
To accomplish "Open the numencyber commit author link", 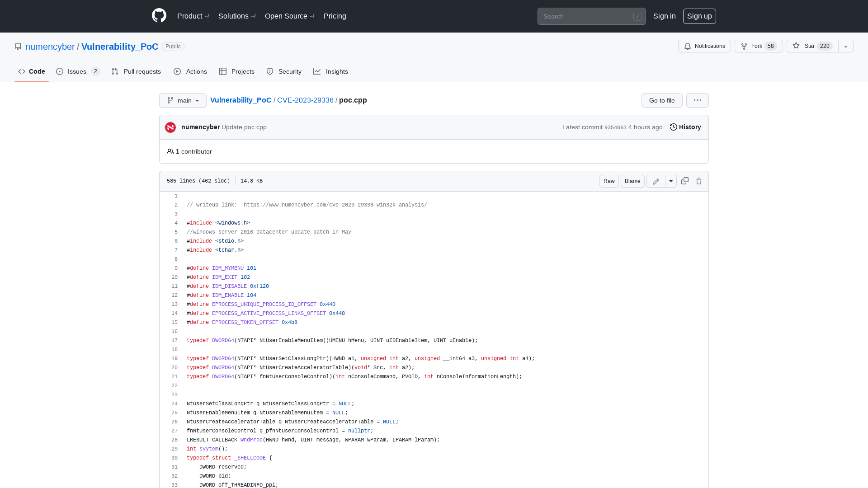I will [x=200, y=127].
